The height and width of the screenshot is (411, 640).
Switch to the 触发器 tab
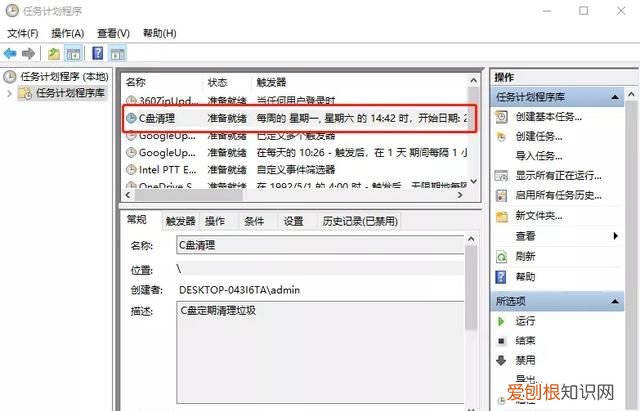click(x=180, y=221)
